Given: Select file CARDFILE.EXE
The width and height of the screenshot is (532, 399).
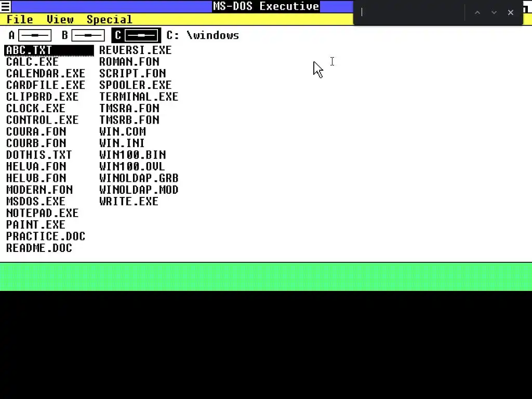Looking at the screenshot, I should 46,85.
